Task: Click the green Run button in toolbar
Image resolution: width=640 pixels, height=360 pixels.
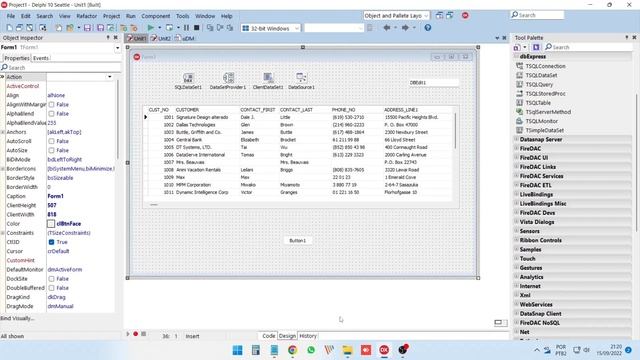Action: 151,28
